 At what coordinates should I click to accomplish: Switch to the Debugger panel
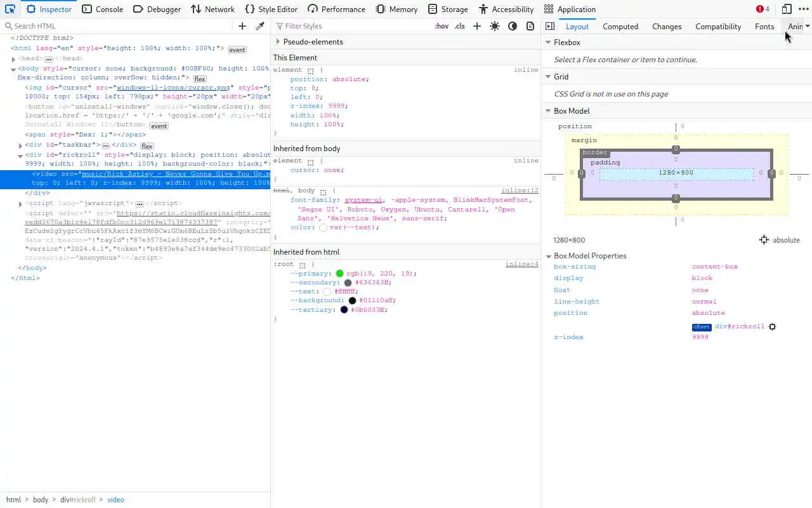click(157, 9)
